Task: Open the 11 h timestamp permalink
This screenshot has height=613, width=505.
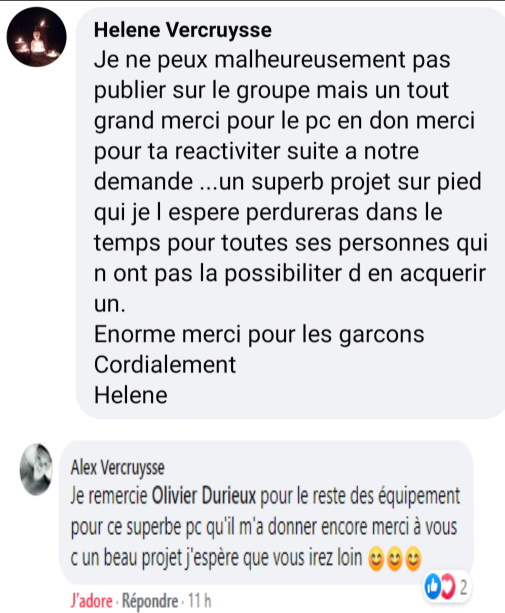Action: [200, 601]
